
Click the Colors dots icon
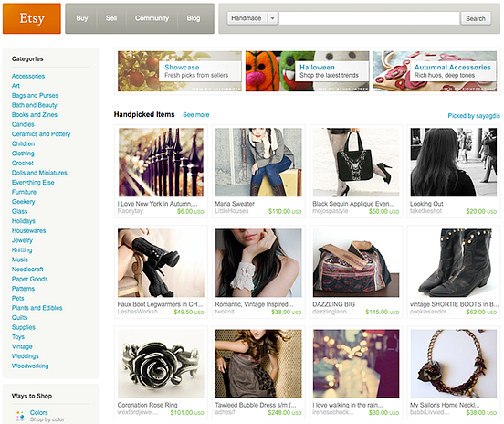point(20,415)
